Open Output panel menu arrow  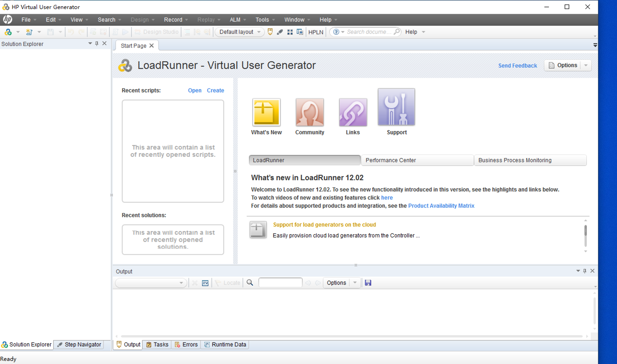coord(578,271)
